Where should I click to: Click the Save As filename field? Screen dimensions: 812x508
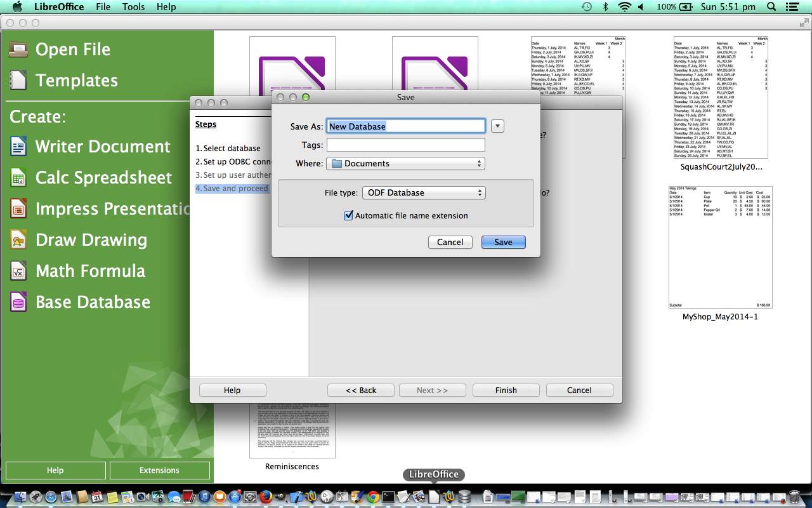(x=406, y=126)
